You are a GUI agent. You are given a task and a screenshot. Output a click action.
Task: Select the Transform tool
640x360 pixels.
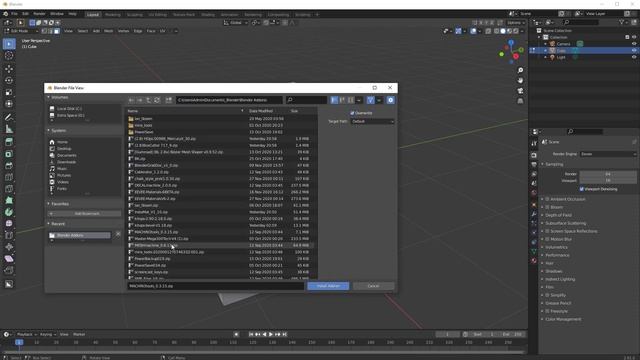(9, 104)
